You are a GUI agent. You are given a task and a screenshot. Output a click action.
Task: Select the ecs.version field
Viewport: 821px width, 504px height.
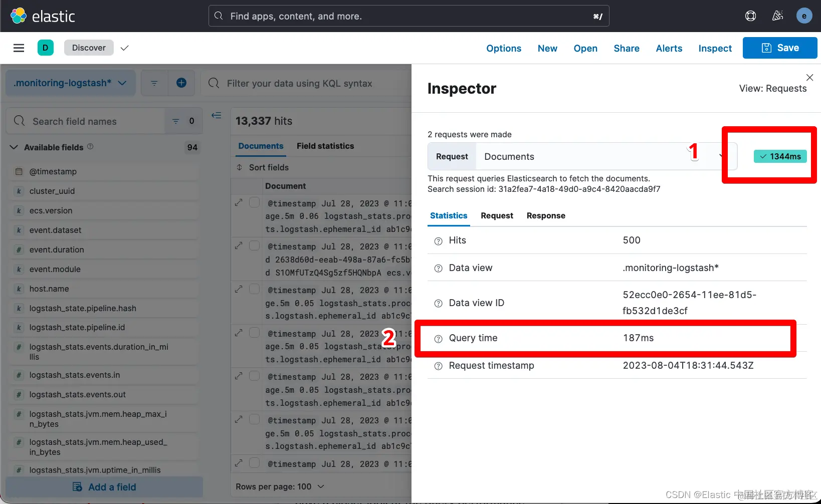pyautogui.click(x=104, y=210)
